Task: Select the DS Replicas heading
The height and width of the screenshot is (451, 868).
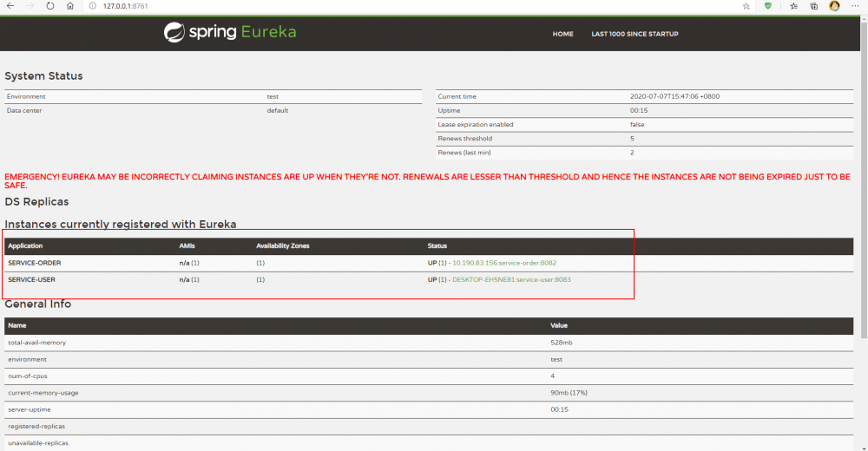Action: click(x=36, y=201)
